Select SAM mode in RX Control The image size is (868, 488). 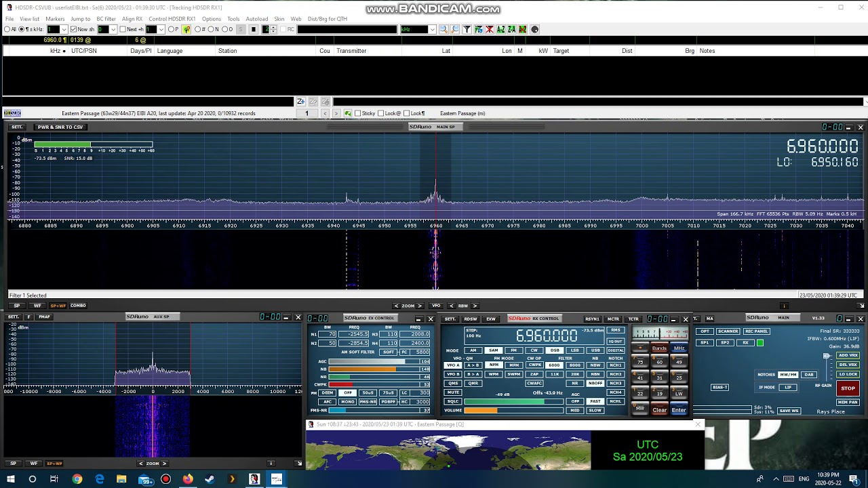click(493, 350)
